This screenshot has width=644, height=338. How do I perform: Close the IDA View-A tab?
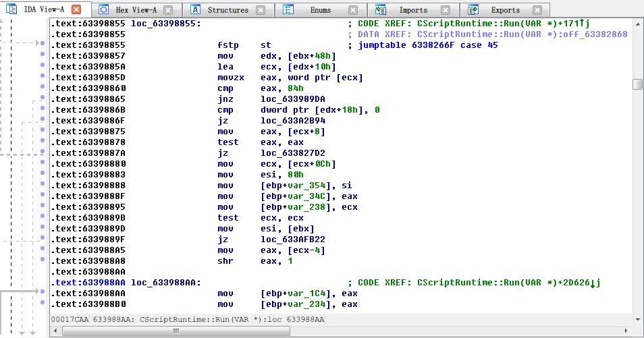(76, 10)
